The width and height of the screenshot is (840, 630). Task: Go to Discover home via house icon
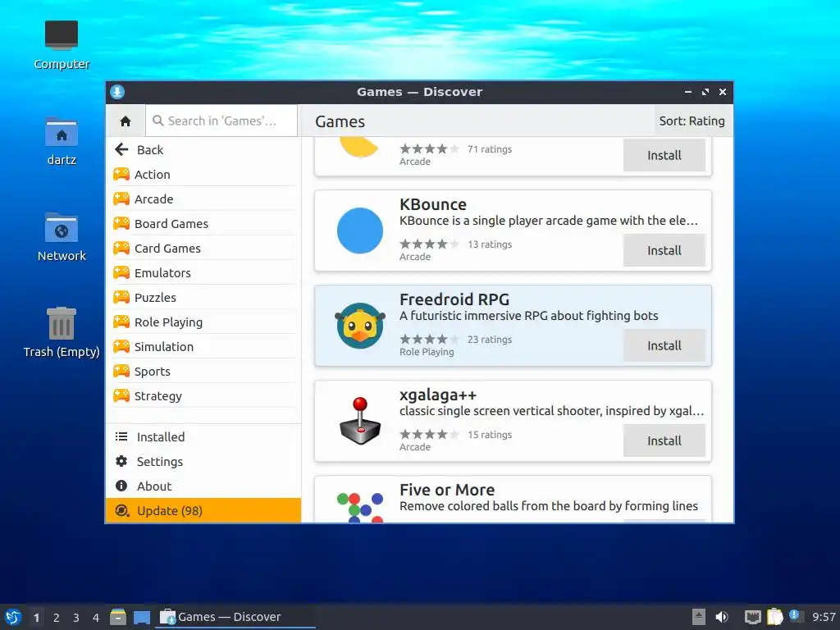point(126,121)
